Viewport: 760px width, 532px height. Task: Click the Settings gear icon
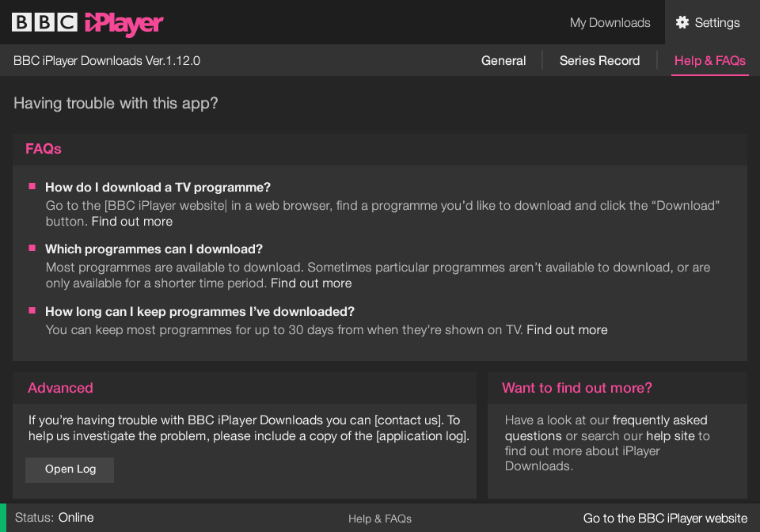click(682, 22)
